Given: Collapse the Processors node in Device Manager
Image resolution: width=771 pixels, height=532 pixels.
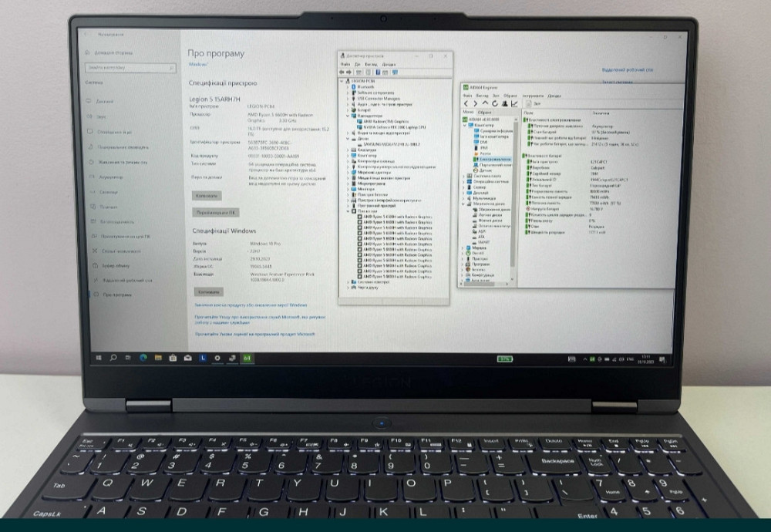Looking at the screenshot, I should pyautogui.click(x=348, y=212).
